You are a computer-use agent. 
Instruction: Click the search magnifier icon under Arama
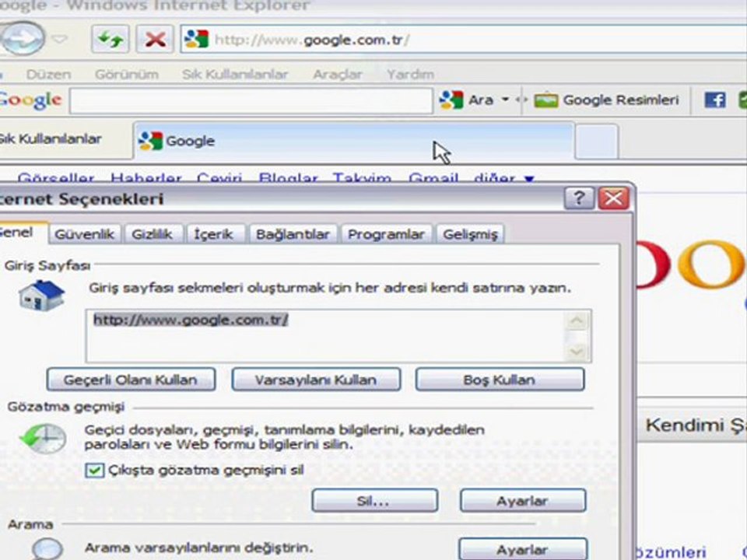click(47, 548)
